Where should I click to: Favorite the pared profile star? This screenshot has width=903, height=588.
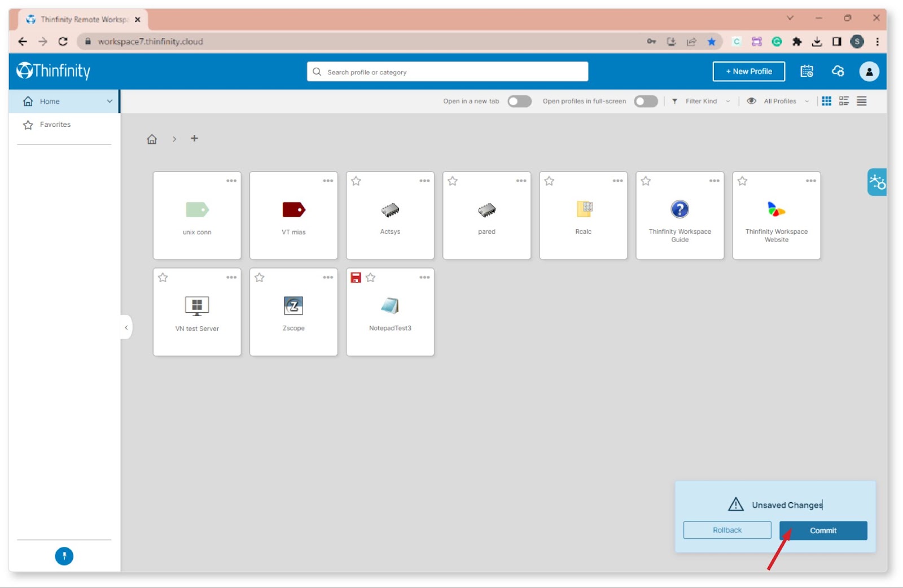click(x=453, y=181)
